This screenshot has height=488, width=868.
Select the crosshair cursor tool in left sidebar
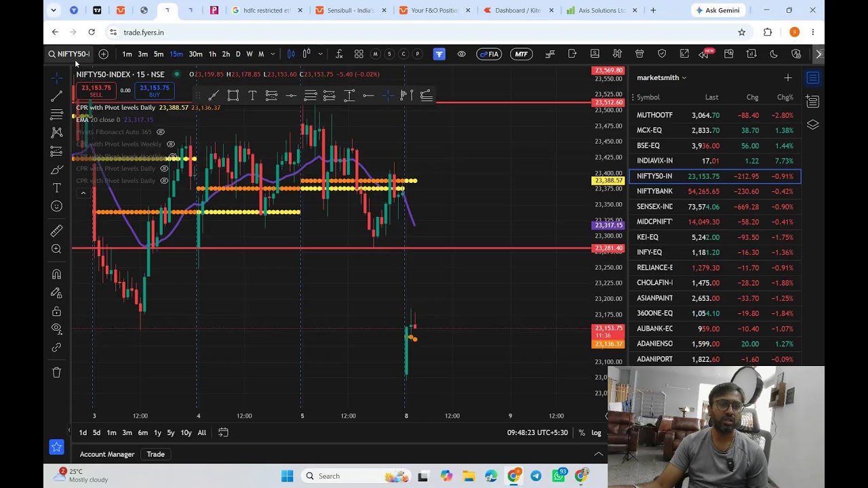[x=57, y=78]
